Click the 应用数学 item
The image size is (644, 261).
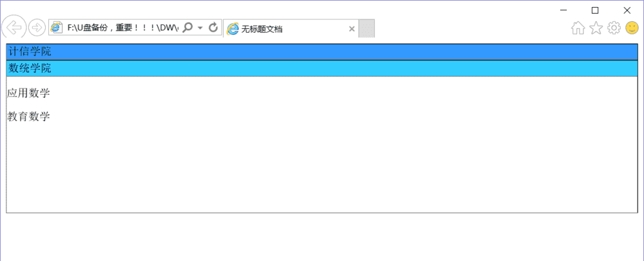29,93
